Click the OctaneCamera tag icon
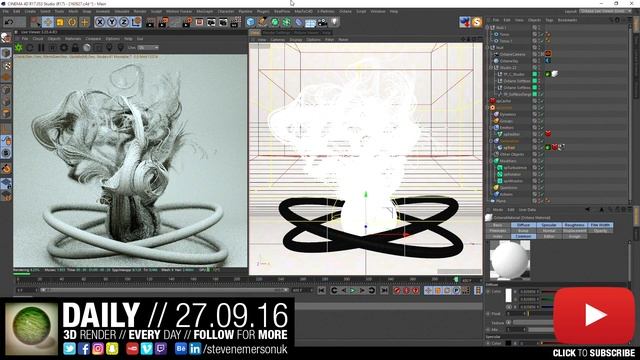Viewport: 640px width, 360px height. pos(548,53)
